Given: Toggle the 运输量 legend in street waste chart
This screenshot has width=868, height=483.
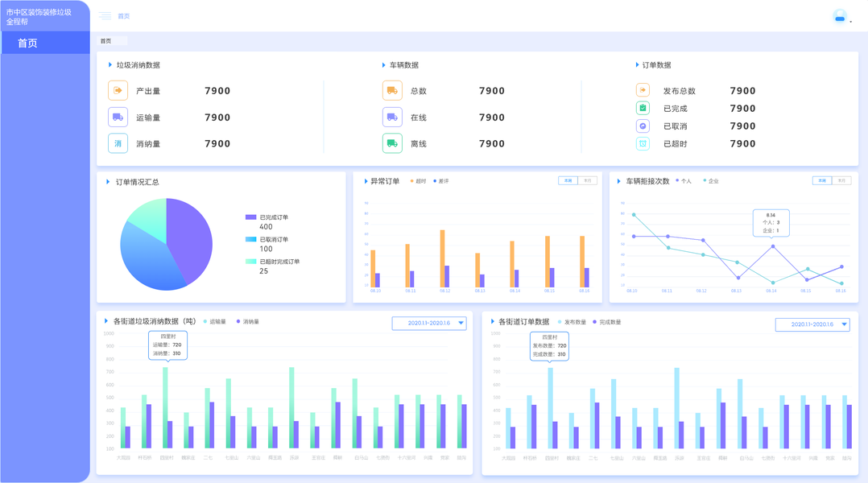Looking at the screenshot, I should tap(215, 321).
